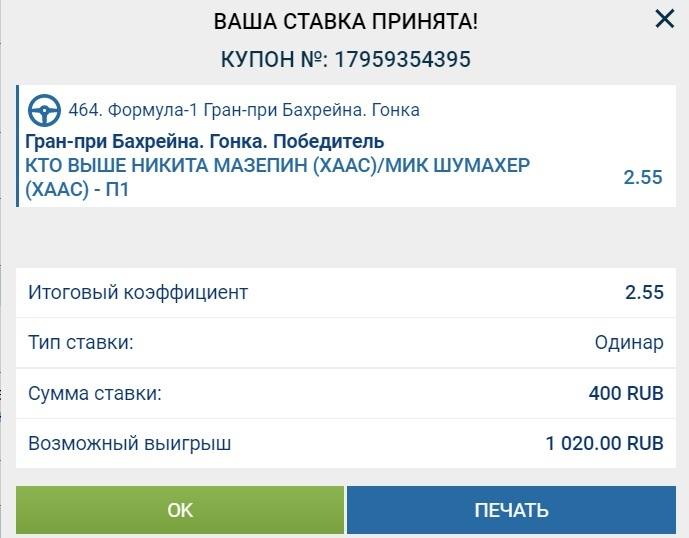Click the event number 464
Screen dimensions: 689x538
point(85,110)
